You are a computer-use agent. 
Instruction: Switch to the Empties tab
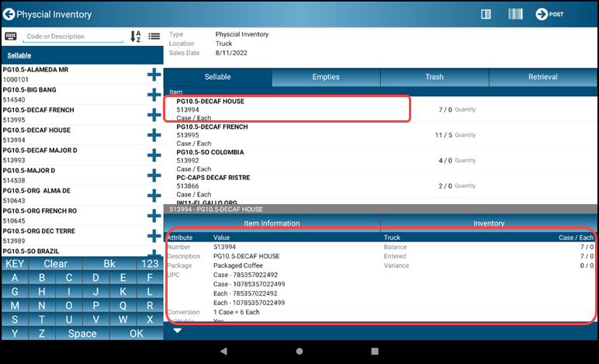326,77
